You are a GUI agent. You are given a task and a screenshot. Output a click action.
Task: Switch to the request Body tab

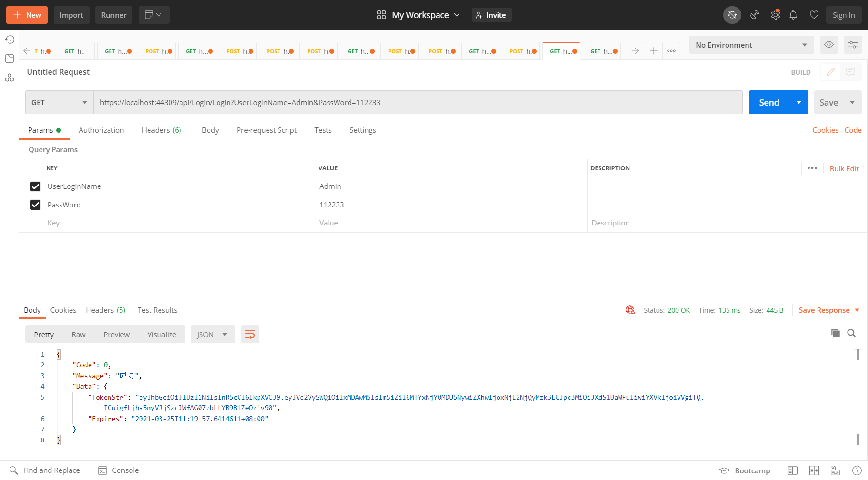pyautogui.click(x=210, y=130)
